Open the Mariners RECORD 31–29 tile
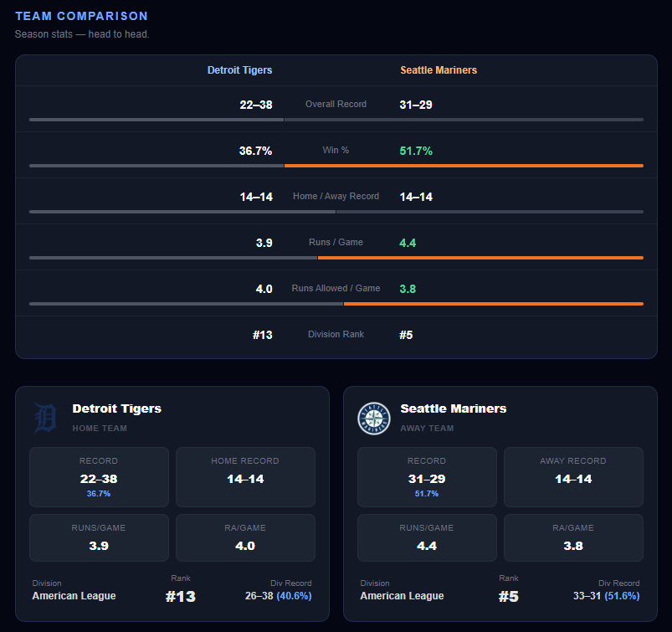The height and width of the screenshot is (632, 672). coord(428,477)
